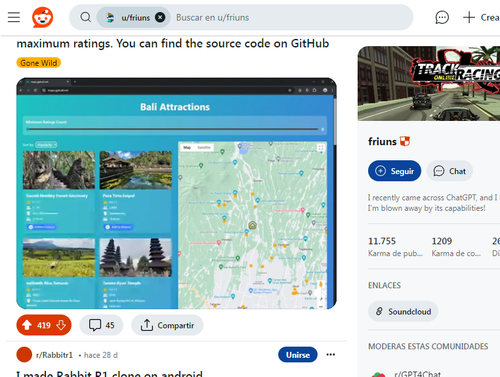Go to Reddit home via logo

click(x=42, y=17)
